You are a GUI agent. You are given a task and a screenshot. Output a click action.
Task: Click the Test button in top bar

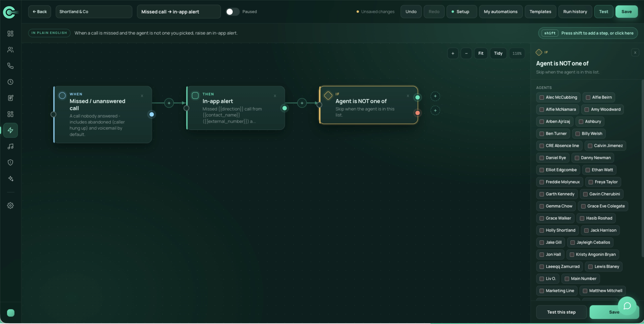pyautogui.click(x=604, y=12)
